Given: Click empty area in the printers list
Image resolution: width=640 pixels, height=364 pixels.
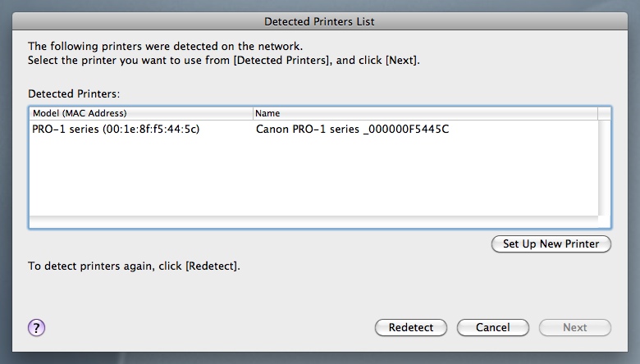Looking at the screenshot, I should pyautogui.click(x=312, y=180).
